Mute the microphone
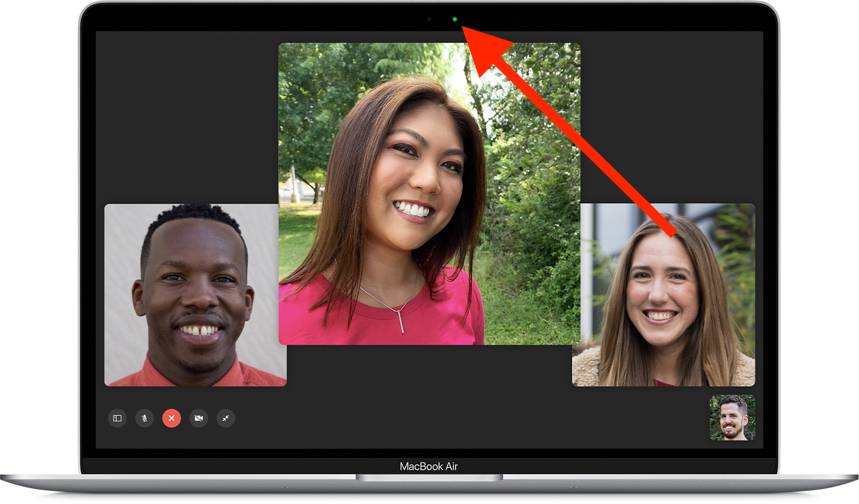Image resolution: width=859 pixels, height=504 pixels. click(144, 418)
